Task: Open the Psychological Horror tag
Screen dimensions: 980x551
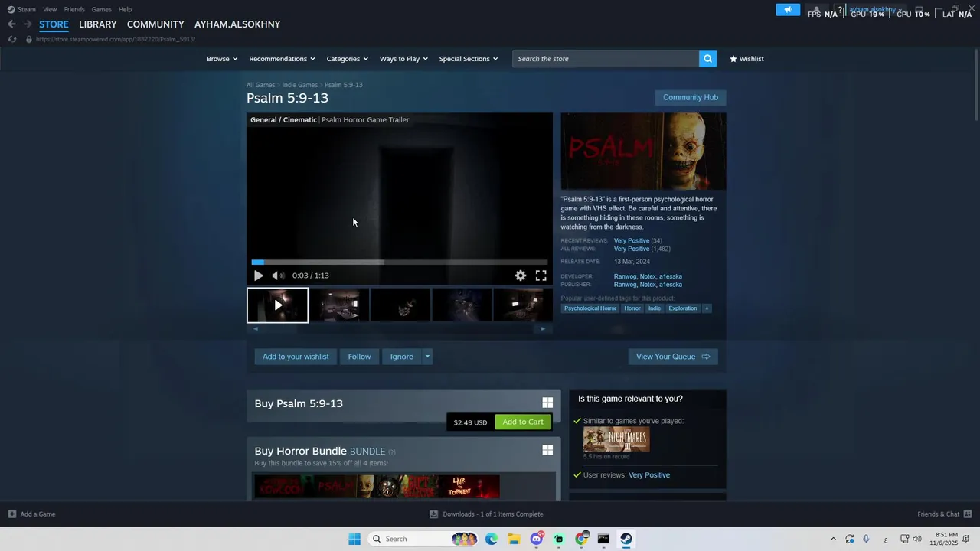Action: pos(590,308)
